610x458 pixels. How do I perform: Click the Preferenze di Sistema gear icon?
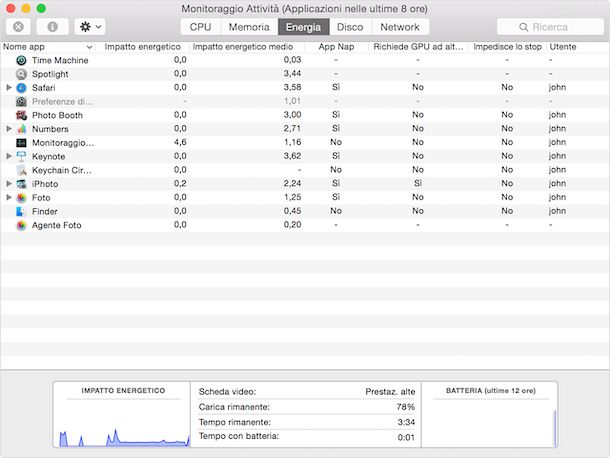pyautogui.click(x=21, y=102)
